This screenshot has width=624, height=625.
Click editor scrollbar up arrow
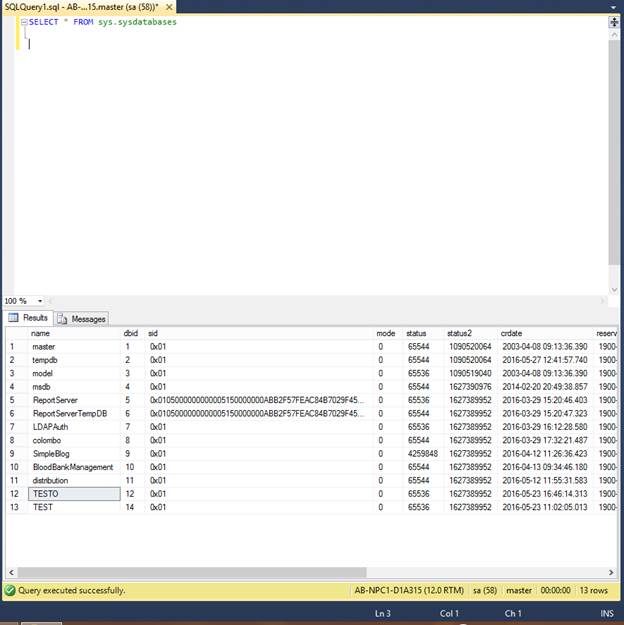614,35
